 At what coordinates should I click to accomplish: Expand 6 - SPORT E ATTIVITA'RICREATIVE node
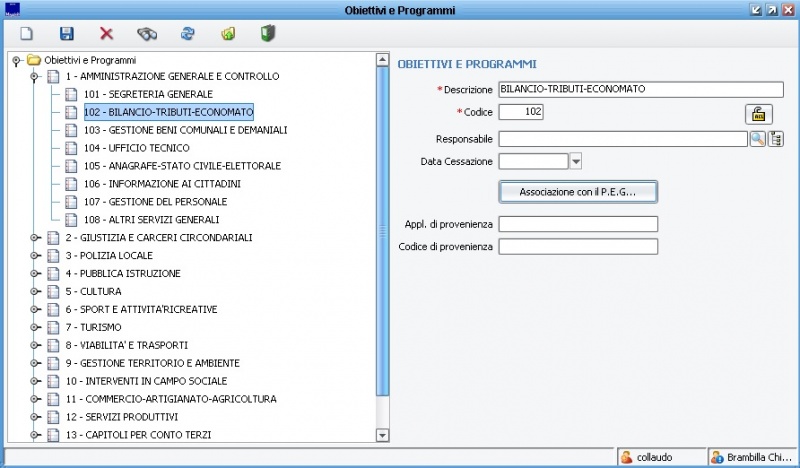click(34, 309)
